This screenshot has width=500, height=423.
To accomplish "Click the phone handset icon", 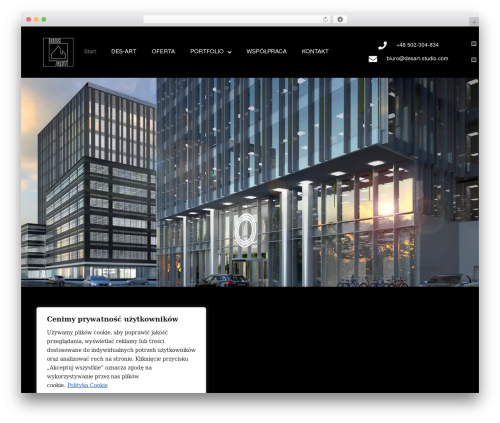I will (x=382, y=45).
